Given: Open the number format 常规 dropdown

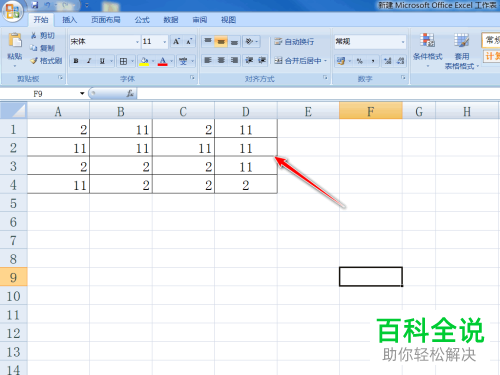Looking at the screenshot, I should pos(403,42).
